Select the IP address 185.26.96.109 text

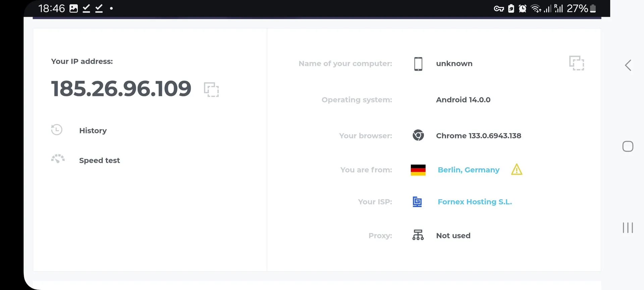(x=121, y=89)
